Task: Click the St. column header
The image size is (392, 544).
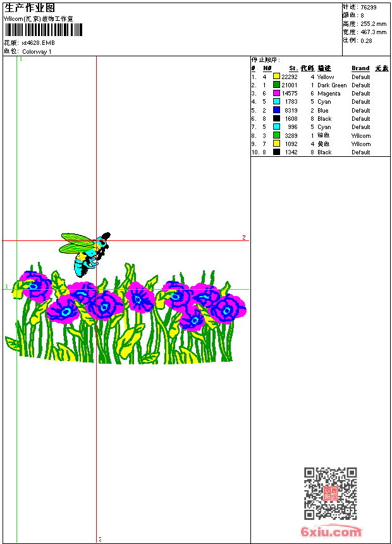Action: (x=293, y=68)
